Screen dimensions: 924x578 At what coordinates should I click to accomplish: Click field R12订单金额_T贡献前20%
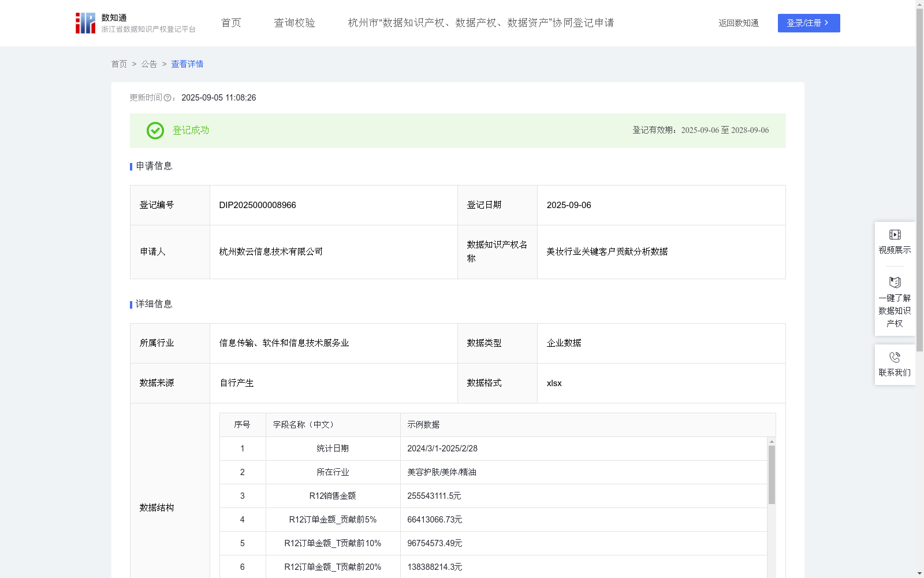pyautogui.click(x=333, y=567)
